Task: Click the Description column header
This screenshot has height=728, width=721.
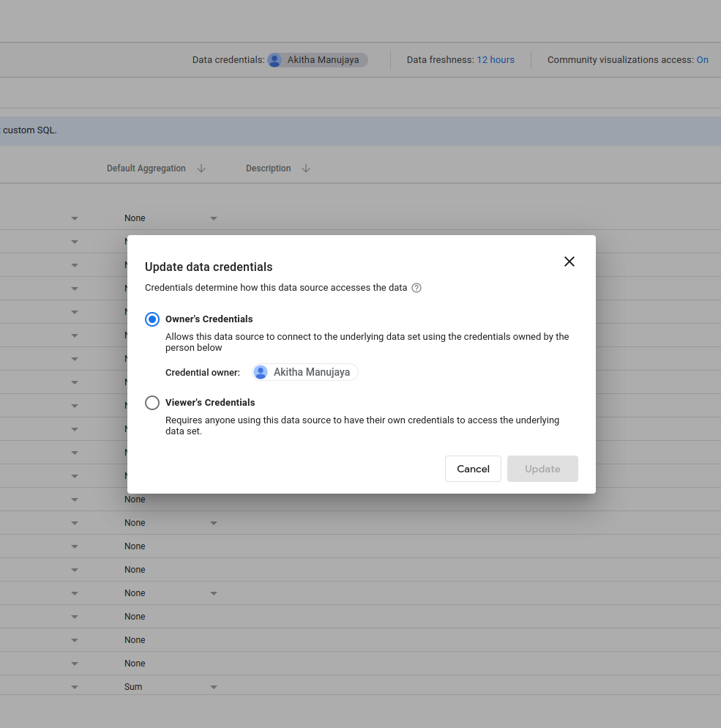Action: point(268,168)
